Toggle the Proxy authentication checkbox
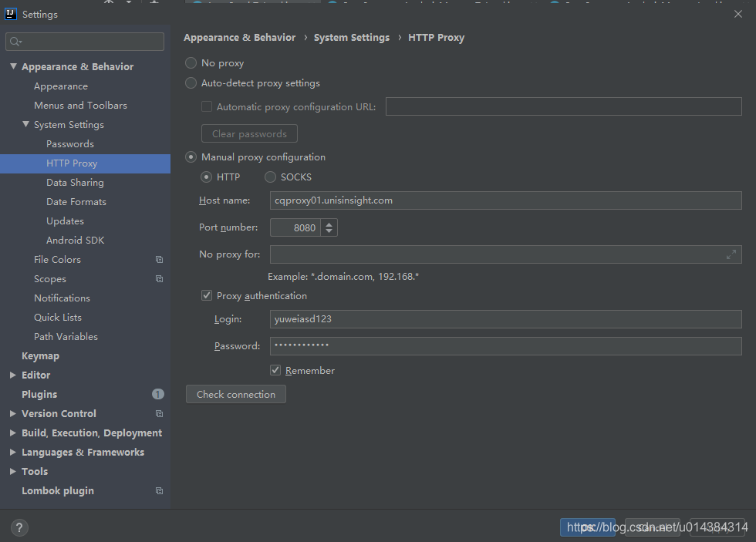This screenshot has width=756, height=542. (207, 295)
